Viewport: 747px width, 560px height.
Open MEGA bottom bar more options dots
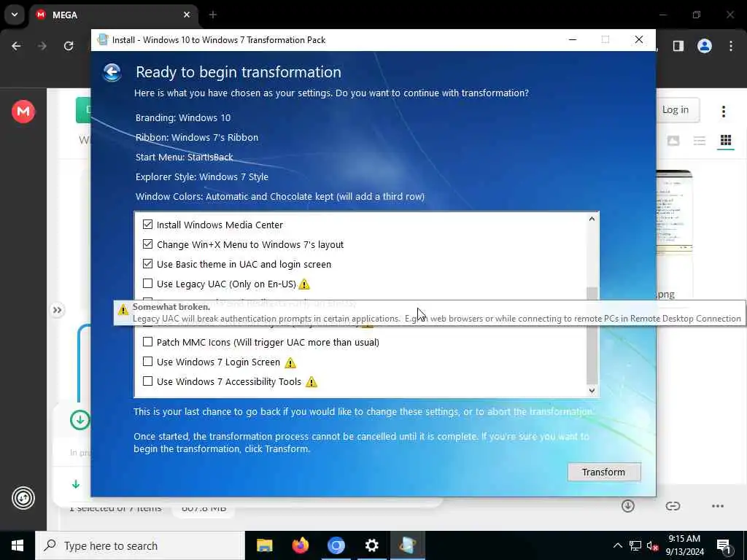point(718,506)
